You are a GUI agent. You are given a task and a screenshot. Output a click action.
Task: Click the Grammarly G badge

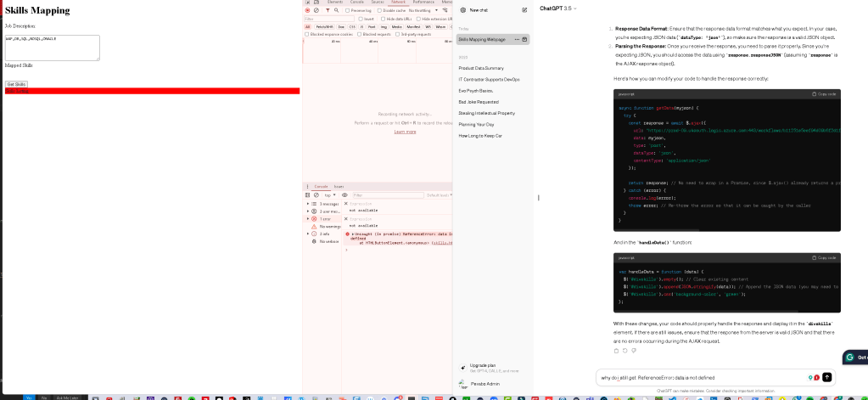pos(849,358)
